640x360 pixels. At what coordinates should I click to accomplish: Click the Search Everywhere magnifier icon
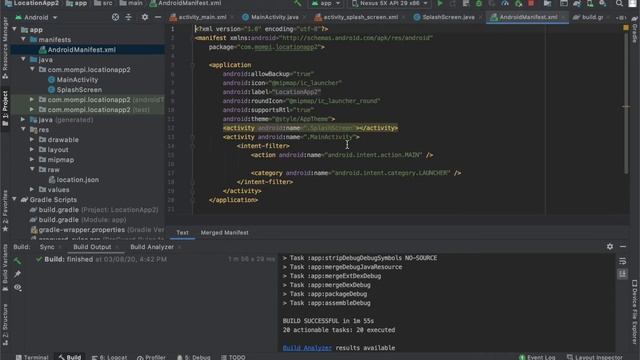tap(619, 4)
